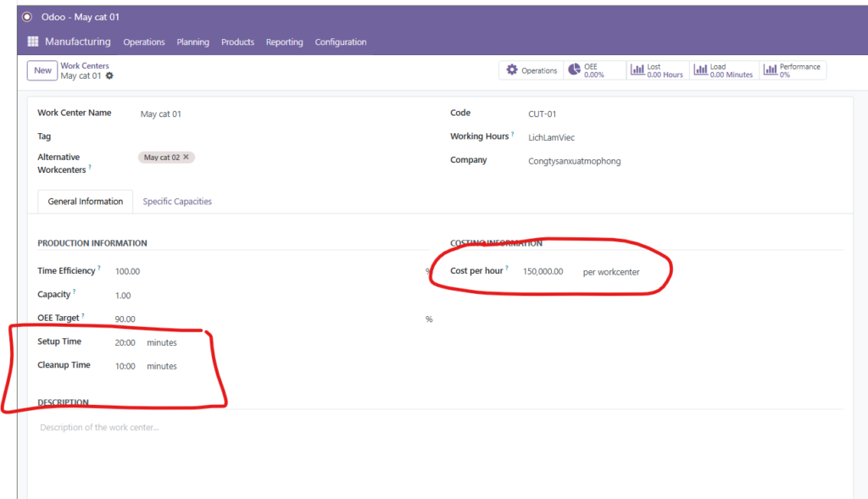The image size is (868, 499).
Task: Select the General Information tab
Action: (x=86, y=202)
